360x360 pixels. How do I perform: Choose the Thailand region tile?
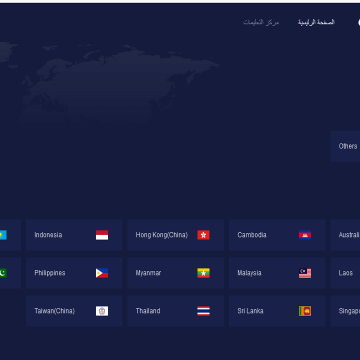pos(176,311)
